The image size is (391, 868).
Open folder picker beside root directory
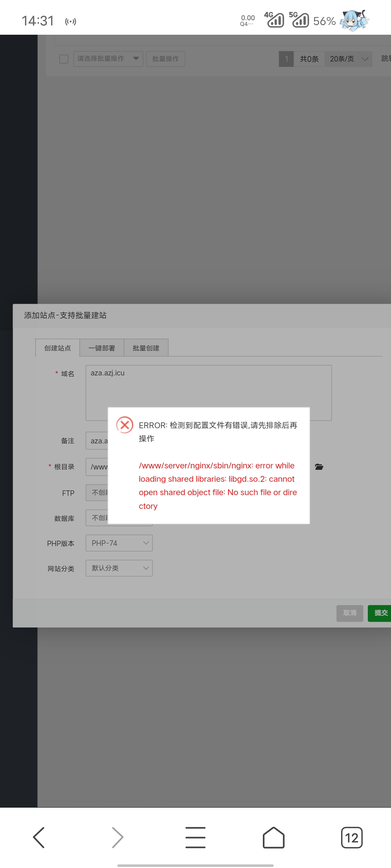319,467
